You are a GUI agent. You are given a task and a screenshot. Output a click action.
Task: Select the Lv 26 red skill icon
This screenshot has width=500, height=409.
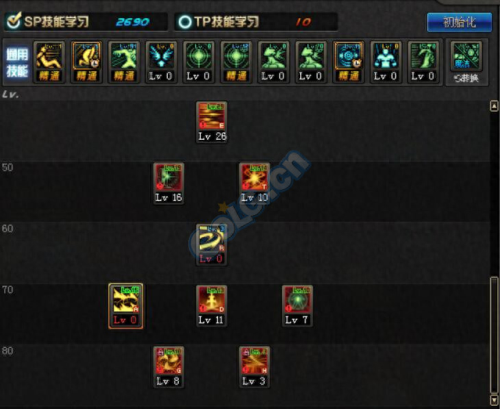coord(212,122)
